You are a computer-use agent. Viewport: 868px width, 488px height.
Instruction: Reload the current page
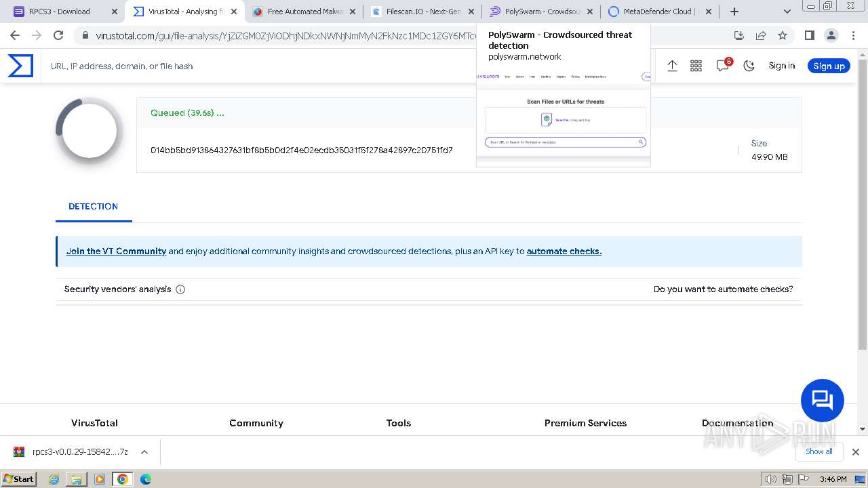58,35
